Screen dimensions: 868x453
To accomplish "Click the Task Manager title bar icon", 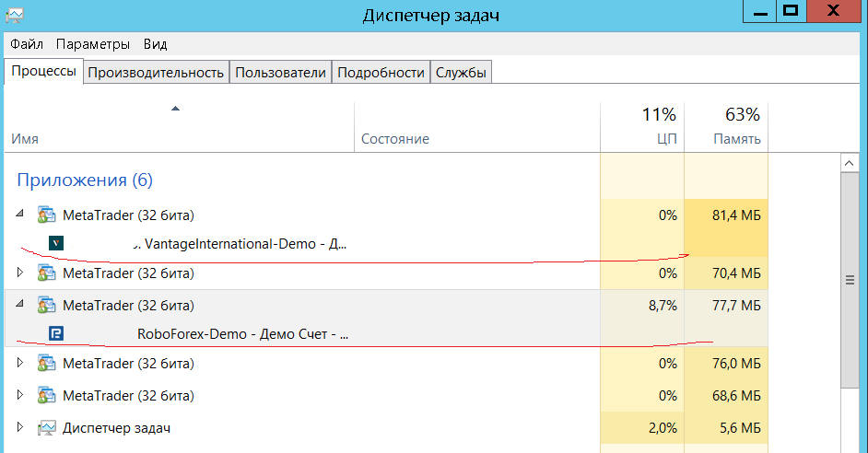I will point(15,15).
